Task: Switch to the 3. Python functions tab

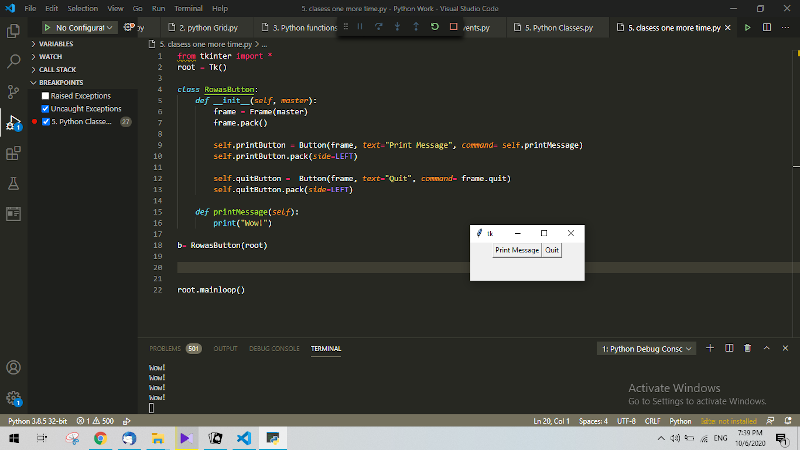Action: pyautogui.click(x=299, y=28)
